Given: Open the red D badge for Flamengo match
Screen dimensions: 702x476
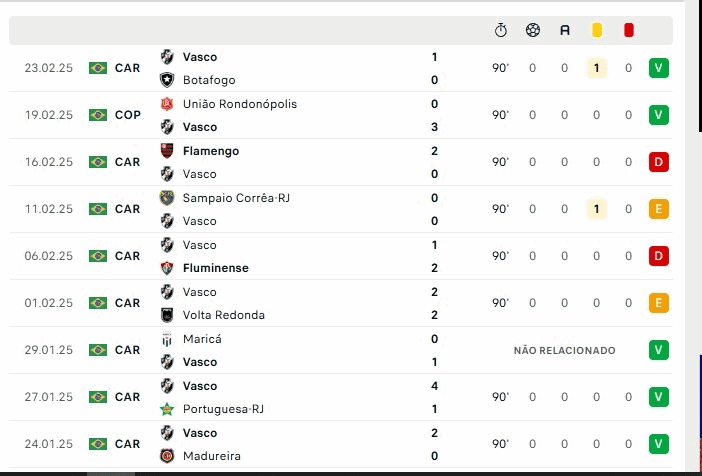Looking at the screenshot, I should point(658,162).
